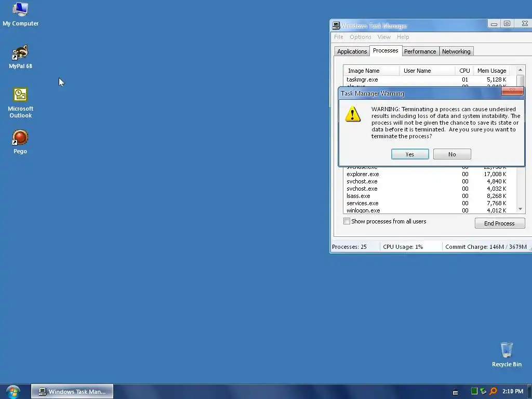This screenshot has width=532, height=399.
Task: Select the Pego red ball shortcut
Action: 20,142
